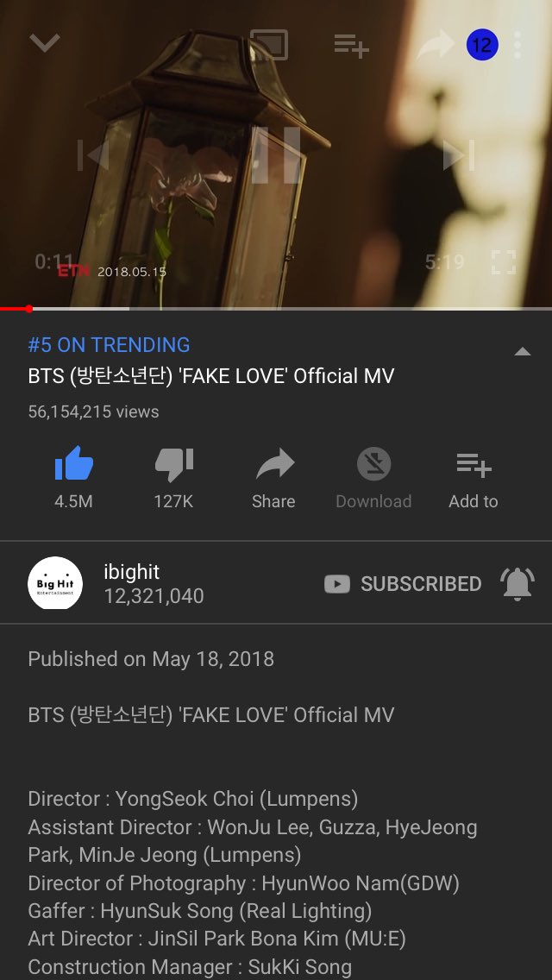The width and height of the screenshot is (552, 980).
Task: Open the ibighit channel avatar
Action: 55,583
